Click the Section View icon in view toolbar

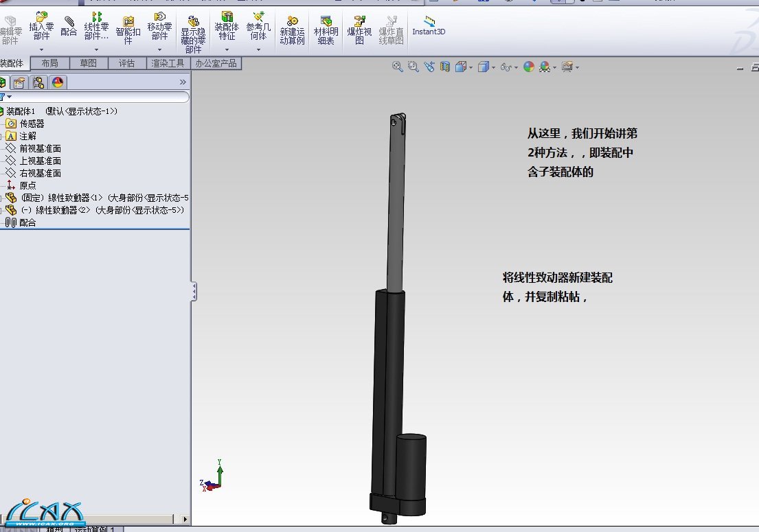[x=444, y=67]
